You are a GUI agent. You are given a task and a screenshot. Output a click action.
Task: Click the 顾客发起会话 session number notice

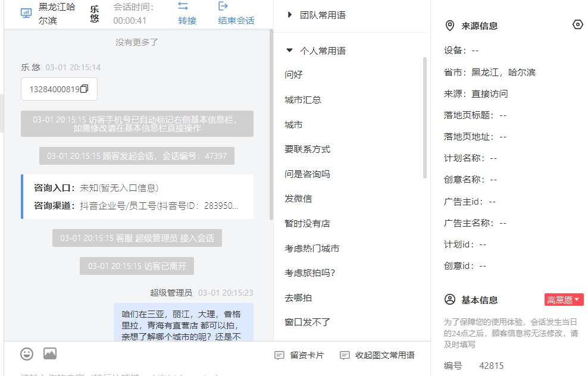click(x=137, y=156)
